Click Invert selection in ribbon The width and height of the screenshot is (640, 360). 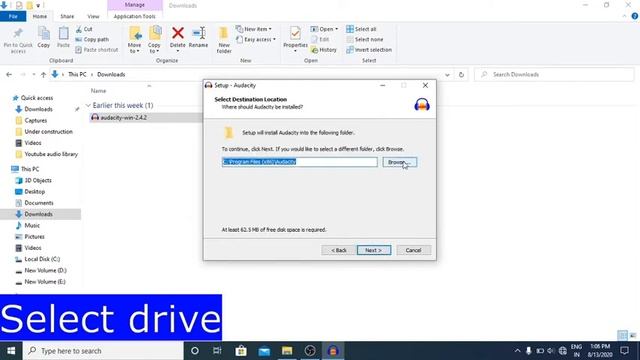coord(369,50)
